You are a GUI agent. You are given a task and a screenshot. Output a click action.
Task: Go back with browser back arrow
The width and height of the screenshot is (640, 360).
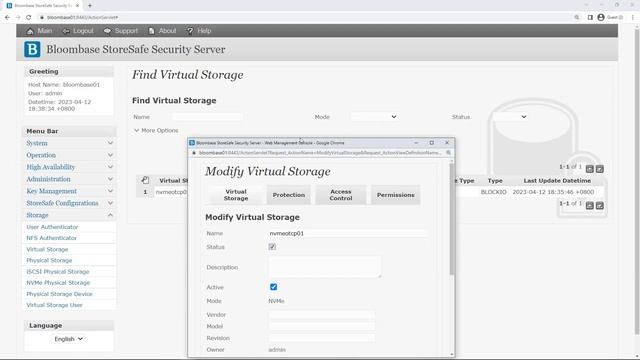(7, 18)
